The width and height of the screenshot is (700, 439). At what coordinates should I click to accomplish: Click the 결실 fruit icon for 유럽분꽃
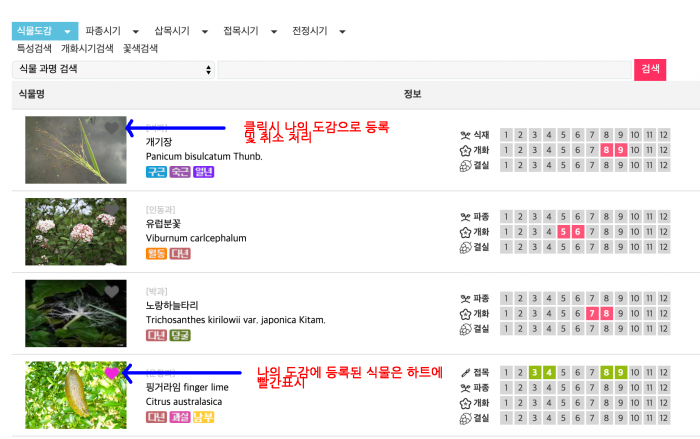(464, 247)
